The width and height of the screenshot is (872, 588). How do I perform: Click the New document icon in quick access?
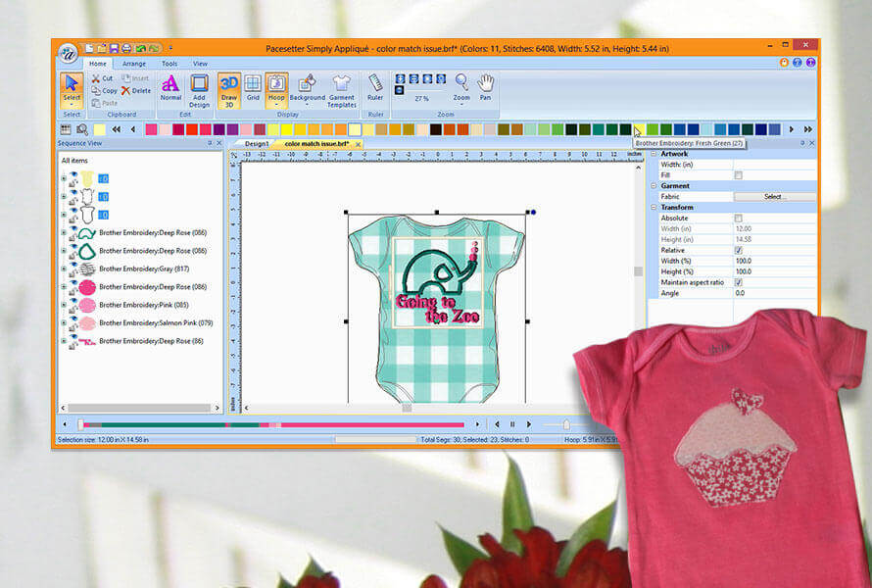[89, 48]
